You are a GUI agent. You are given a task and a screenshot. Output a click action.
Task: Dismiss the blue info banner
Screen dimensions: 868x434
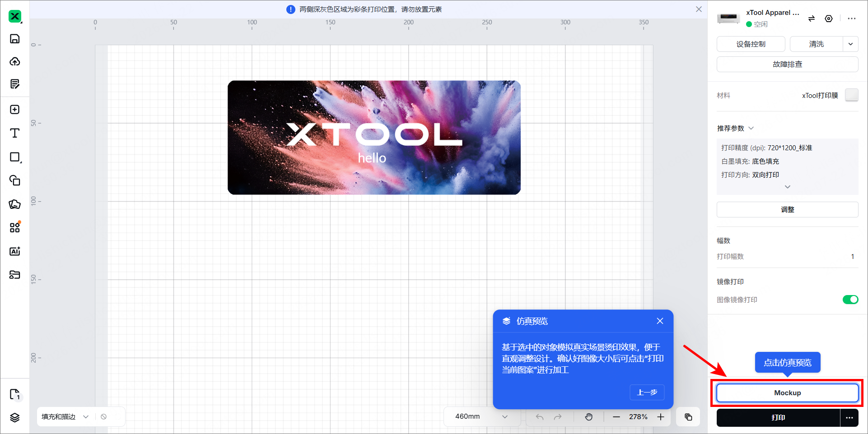pyautogui.click(x=699, y=9)
